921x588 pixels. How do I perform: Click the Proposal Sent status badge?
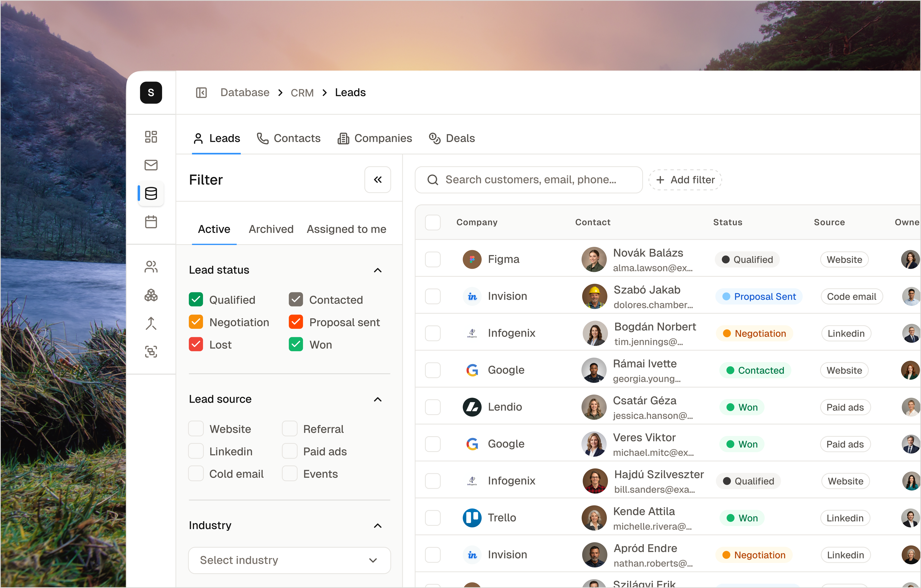point(759,296)
